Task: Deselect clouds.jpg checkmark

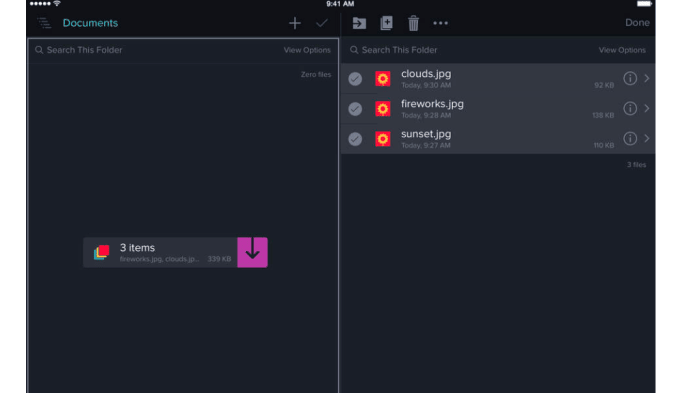Action: click(355, 79)
